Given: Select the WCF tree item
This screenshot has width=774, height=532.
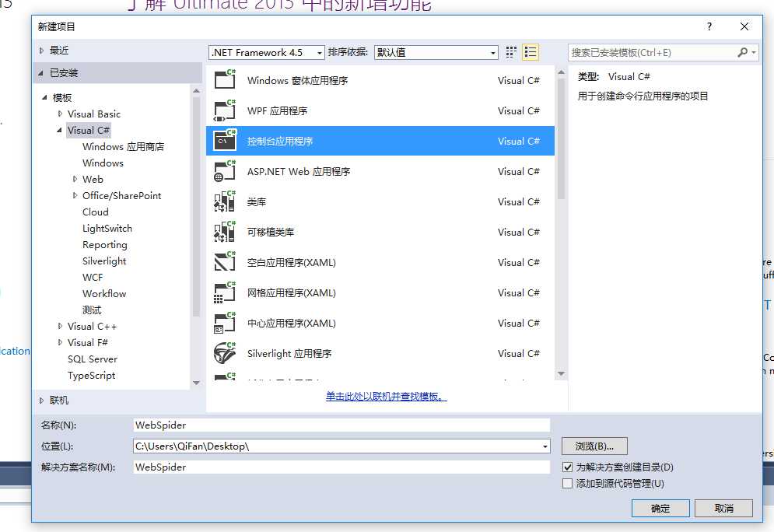Looking at the screenshot, I should click(93, 278).
